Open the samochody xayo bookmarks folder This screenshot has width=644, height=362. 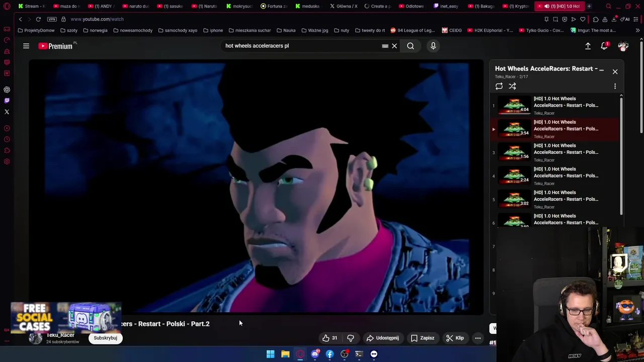[x=178, y=30]
